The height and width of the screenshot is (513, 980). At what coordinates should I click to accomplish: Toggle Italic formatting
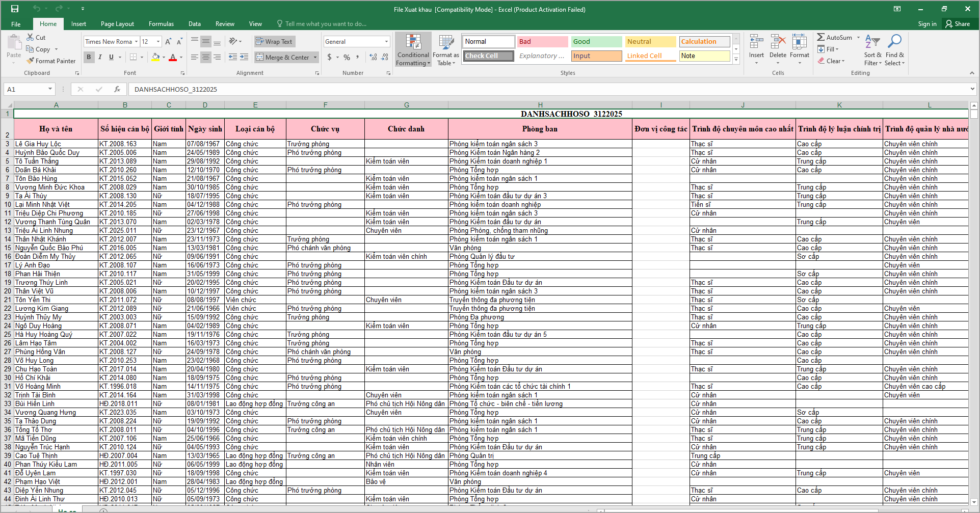point(100,57)
